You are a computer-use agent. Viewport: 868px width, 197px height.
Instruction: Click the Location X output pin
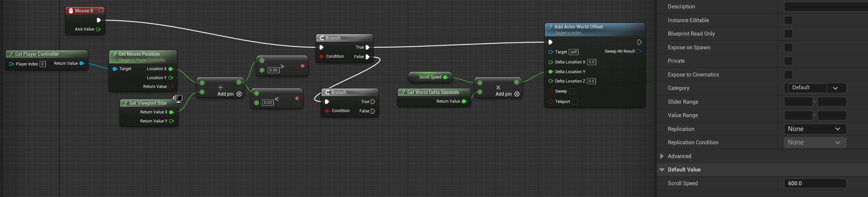tap(171, 69)
